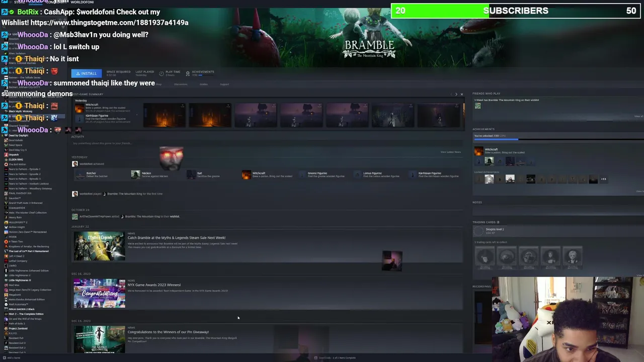Click HELLDIVERS 2 icon in sidebar

6,222
